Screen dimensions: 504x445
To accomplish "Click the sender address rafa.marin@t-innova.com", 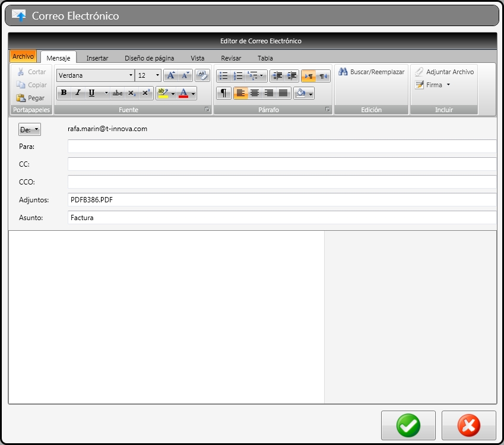I will click(x=107, y=129).
